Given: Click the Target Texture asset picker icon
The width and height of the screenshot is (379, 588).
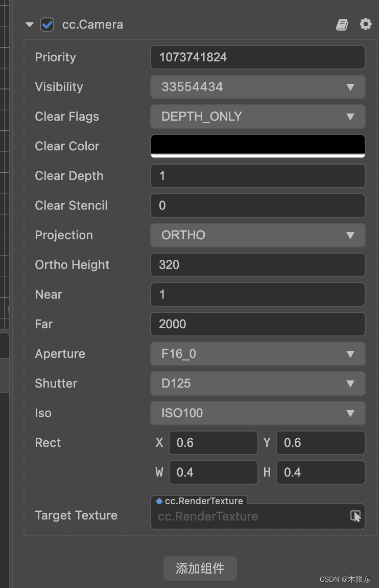Looking at the screenshot, I should 356,516.
